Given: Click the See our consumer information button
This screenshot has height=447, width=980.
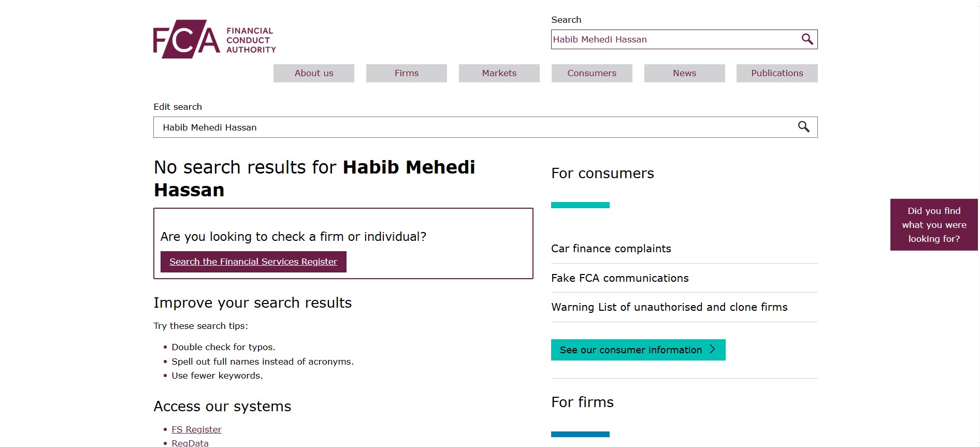Looking at the screenshot, I should coord(631,350).
